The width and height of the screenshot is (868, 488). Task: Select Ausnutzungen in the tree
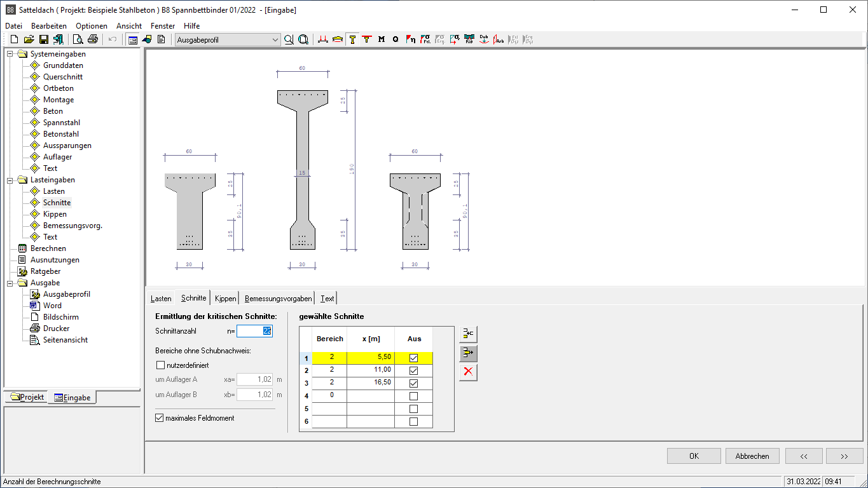point(55,260)
